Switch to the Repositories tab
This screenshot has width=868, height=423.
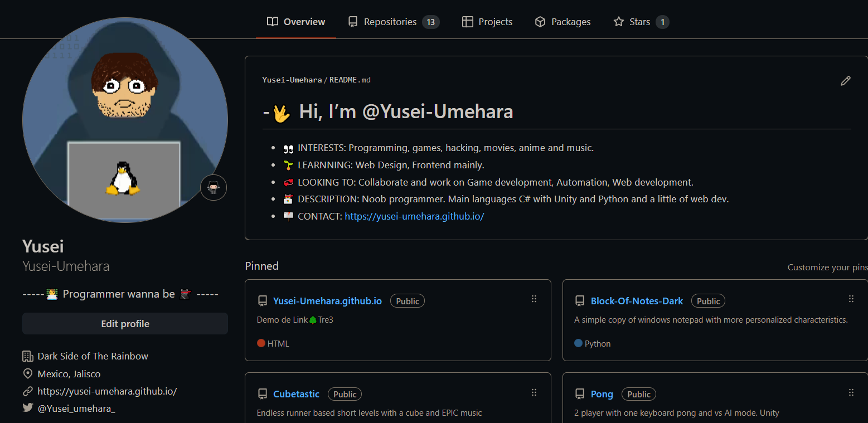tap(394, 22)
